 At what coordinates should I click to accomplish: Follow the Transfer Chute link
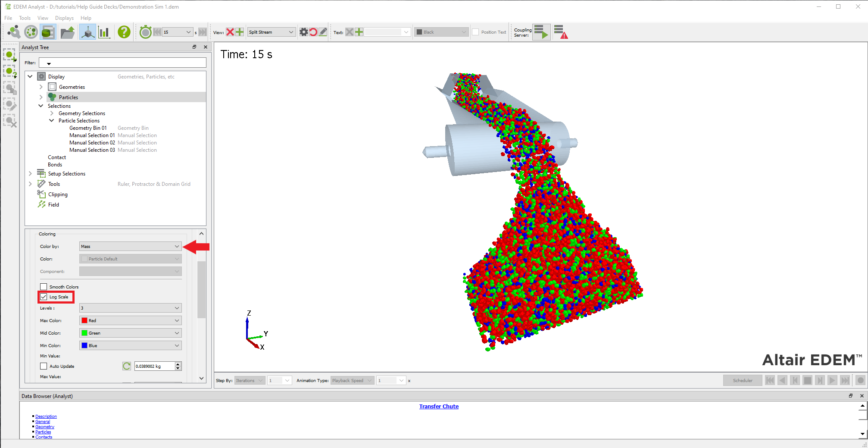point(439,406)
